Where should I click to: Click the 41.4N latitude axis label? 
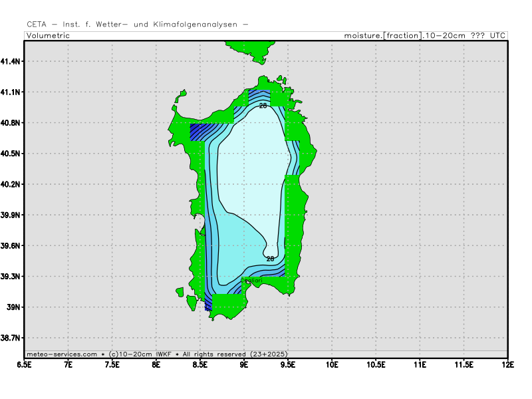[x=11, y=61]
